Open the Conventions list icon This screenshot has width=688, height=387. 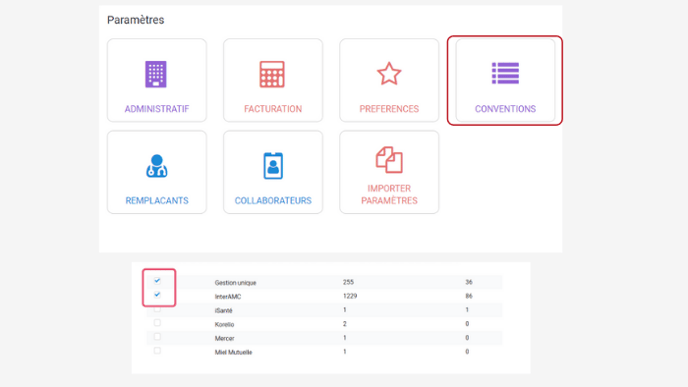point(505,73)
